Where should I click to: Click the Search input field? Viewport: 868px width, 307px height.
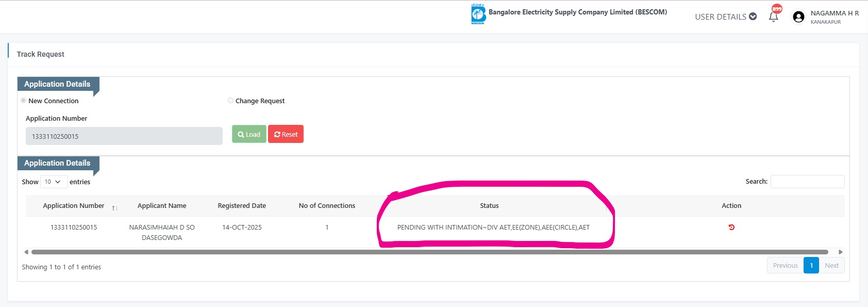coord(807,182)
